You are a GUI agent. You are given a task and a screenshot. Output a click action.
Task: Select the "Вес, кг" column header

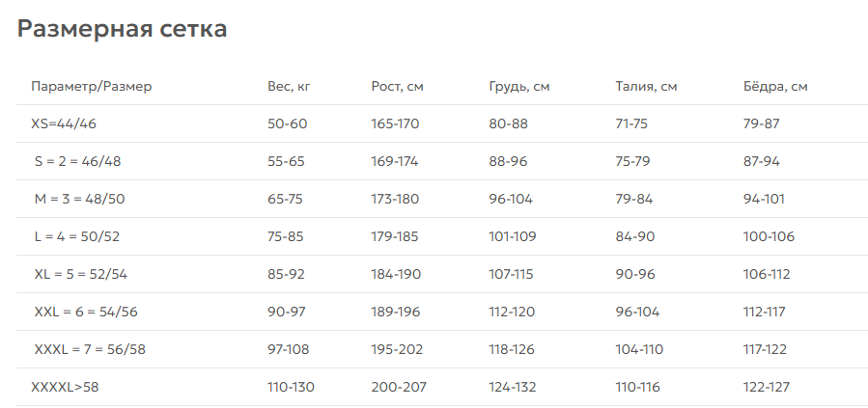click(x=289, y=87)
